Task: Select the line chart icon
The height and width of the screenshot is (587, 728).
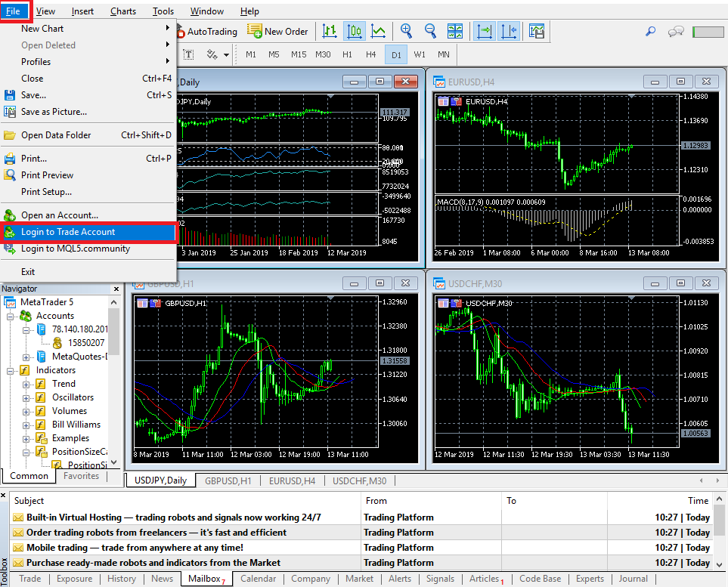Action: 378,31
